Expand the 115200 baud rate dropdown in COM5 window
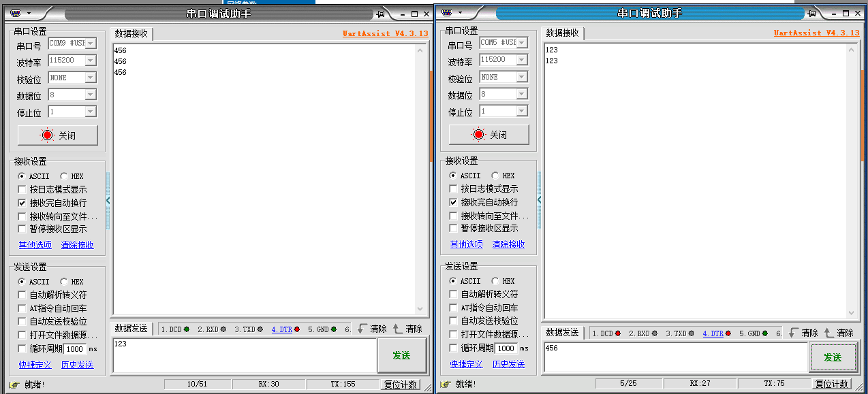The width and height of the screenshot is (868, 394). point(521,59)
